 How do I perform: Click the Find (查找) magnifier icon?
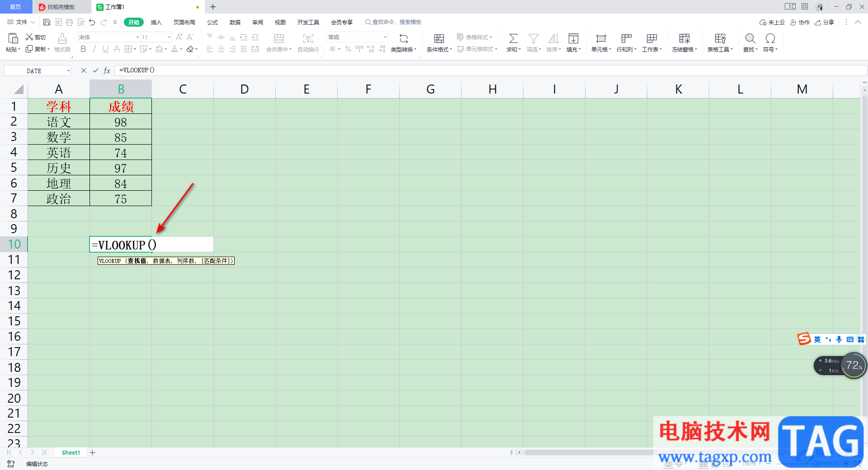click(x=750, y=38)
